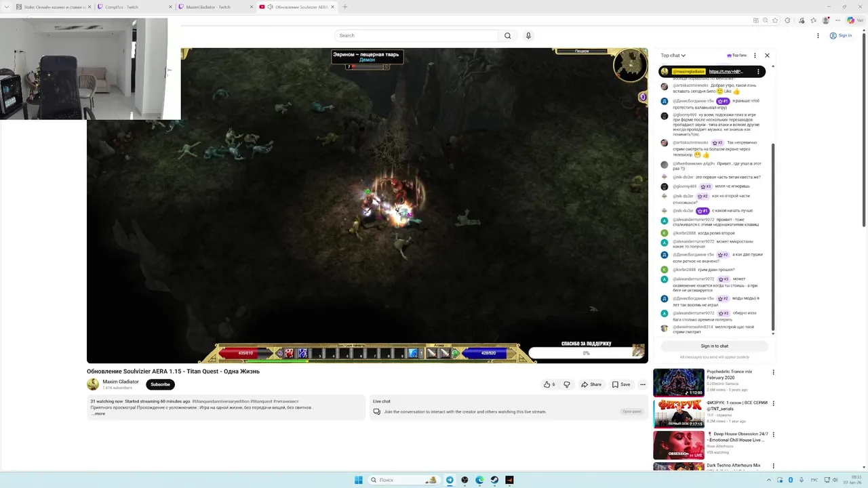868x488 pixels.
Task: Like the video with thumbs up
Action: (549, 384)
